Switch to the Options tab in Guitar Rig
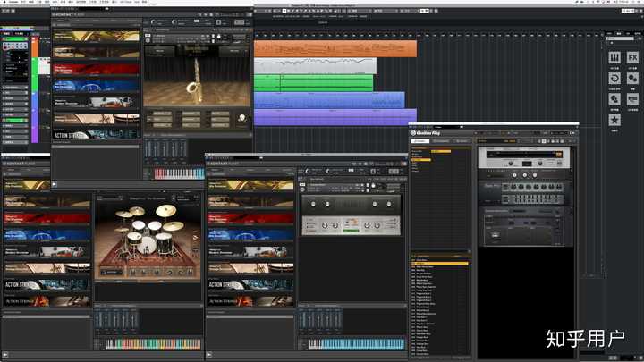This screenshot has width=644, height=362. point(462,141)
